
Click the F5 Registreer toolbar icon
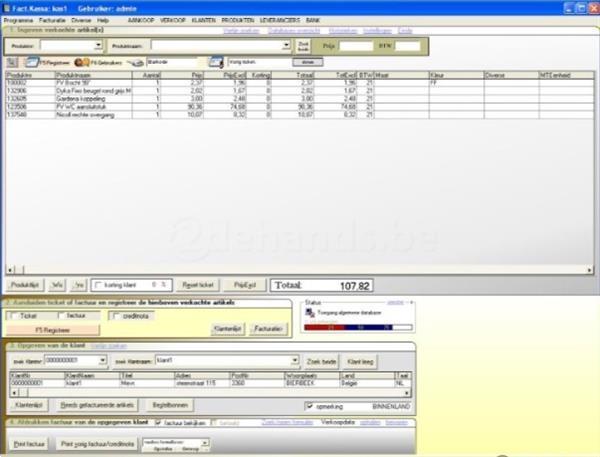click(32, 62)
